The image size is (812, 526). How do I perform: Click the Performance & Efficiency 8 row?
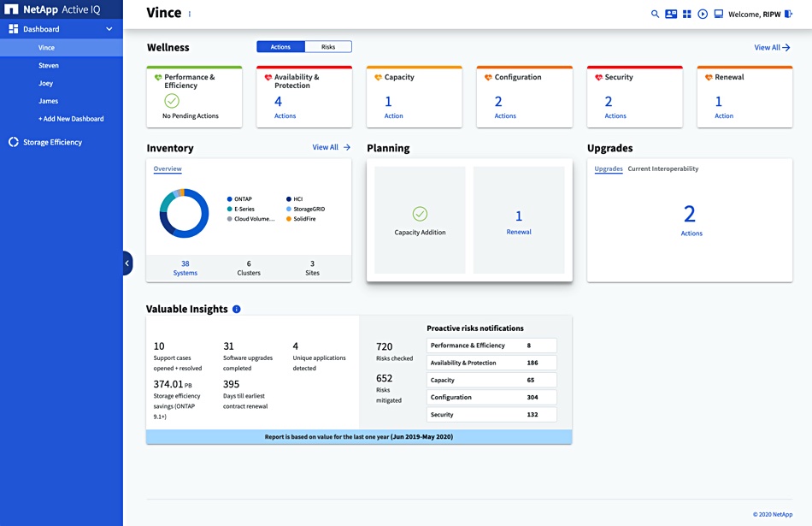[491, 346]
